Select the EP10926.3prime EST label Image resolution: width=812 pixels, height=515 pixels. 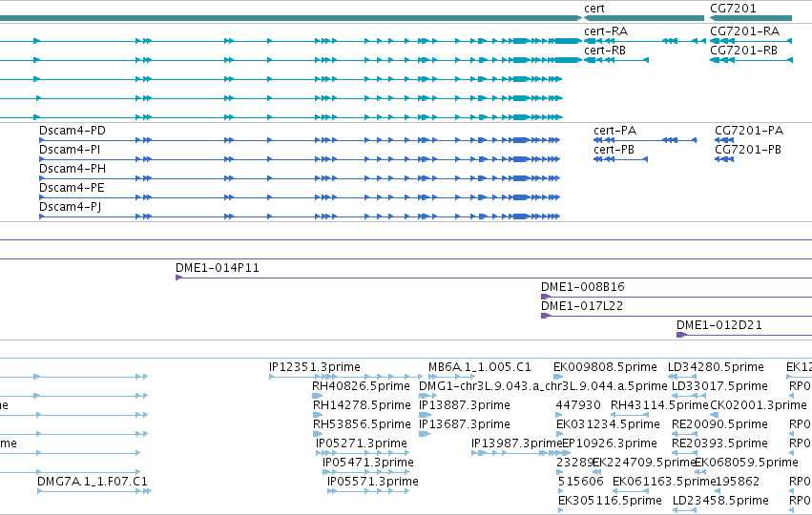(x=610, y=443)
